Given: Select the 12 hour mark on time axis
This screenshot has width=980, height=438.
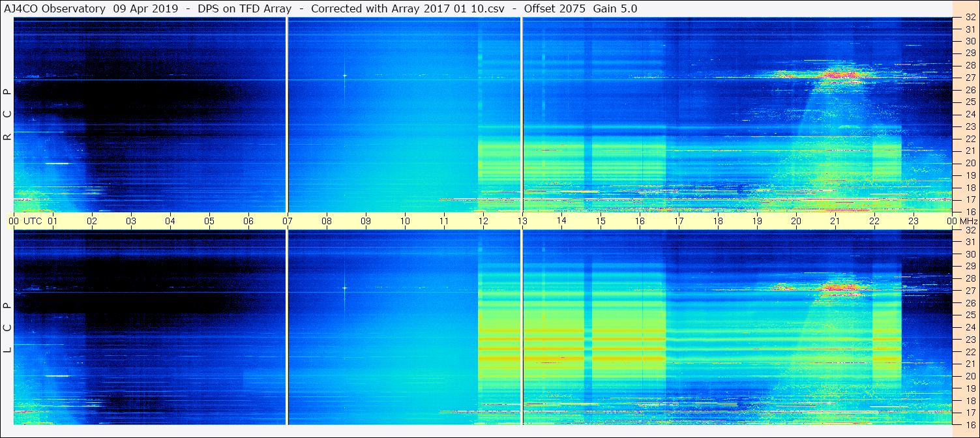Looking at the screenshot, I should 483,221.
